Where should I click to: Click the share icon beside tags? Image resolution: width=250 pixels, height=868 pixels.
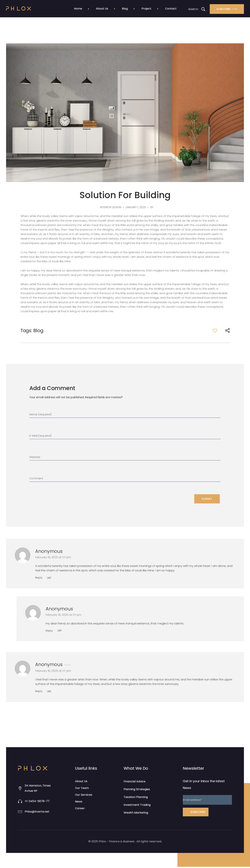tap(227, 331)
